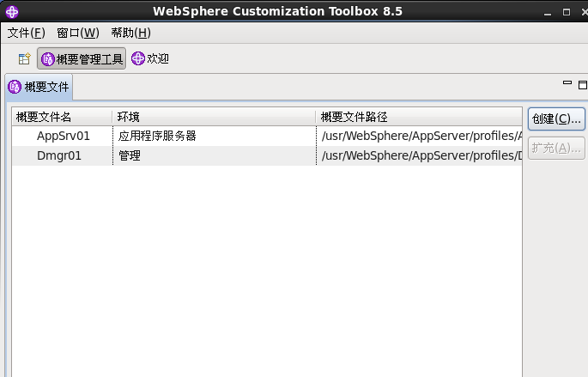Image resolution: width=588 pixels, height=377 pixels.
Task: Click Dmgr01 profile path cell
Action: click(419, 155)
